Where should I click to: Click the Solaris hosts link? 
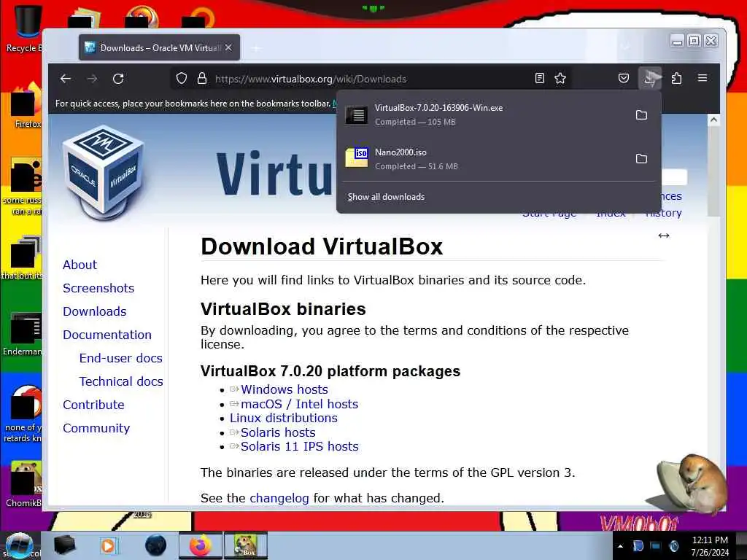tap(278, 432)
